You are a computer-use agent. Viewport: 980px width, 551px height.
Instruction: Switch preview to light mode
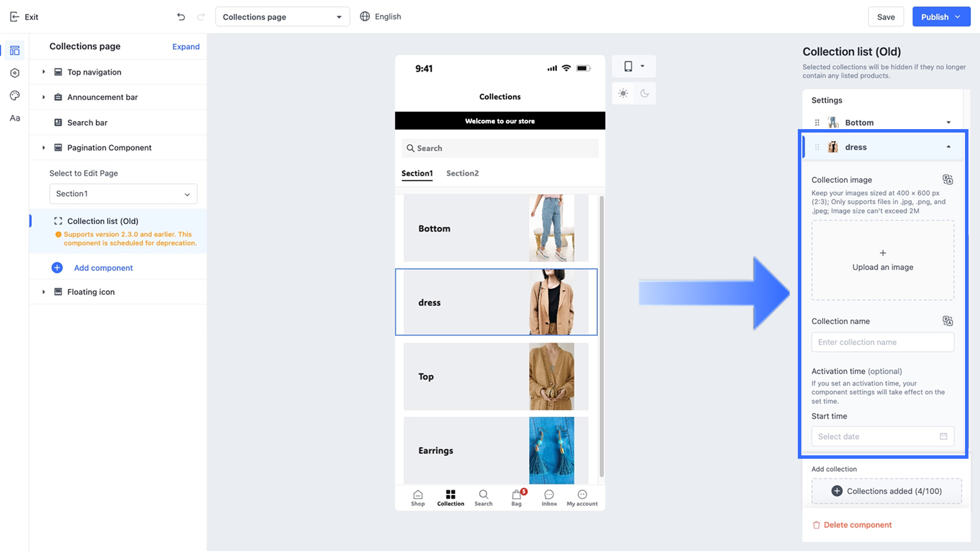[623, 93]
